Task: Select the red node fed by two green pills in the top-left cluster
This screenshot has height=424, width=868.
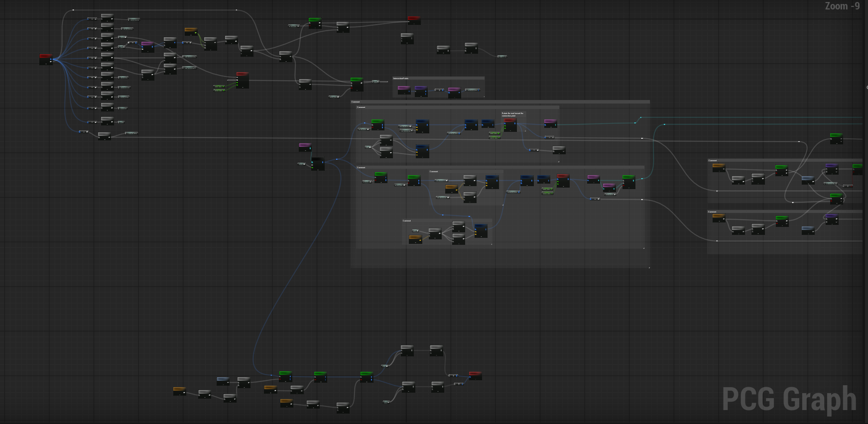Action: coord(243,80)
